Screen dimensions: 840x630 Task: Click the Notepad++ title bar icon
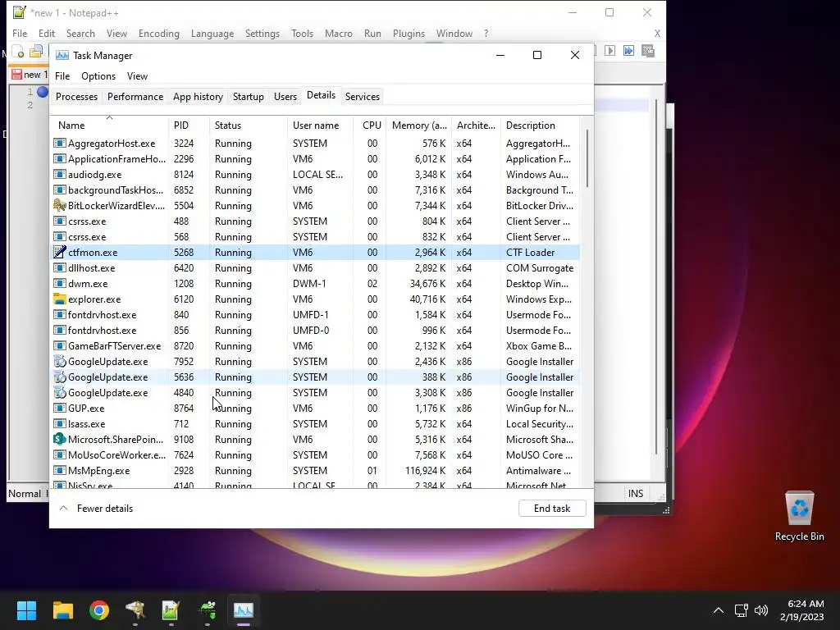click(20, 12)
